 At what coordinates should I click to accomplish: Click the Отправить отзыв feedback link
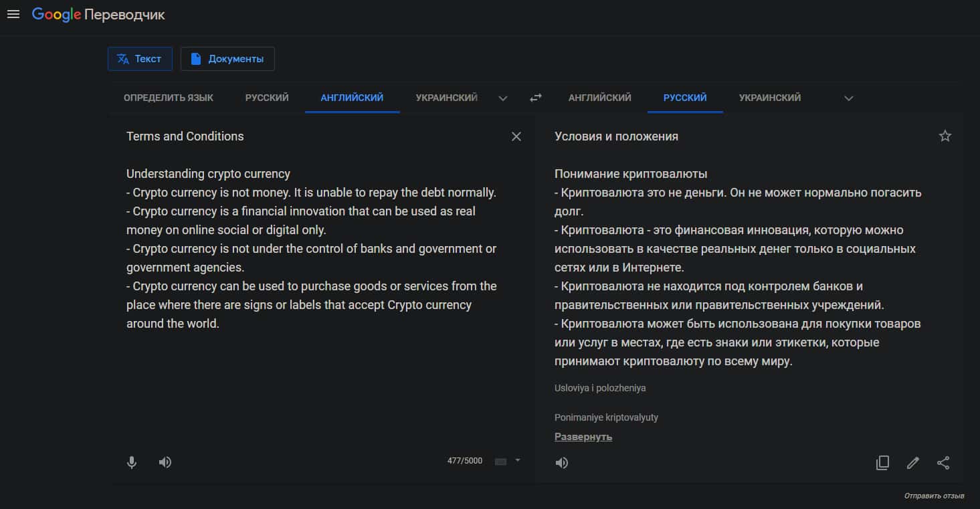coord(934,496)
